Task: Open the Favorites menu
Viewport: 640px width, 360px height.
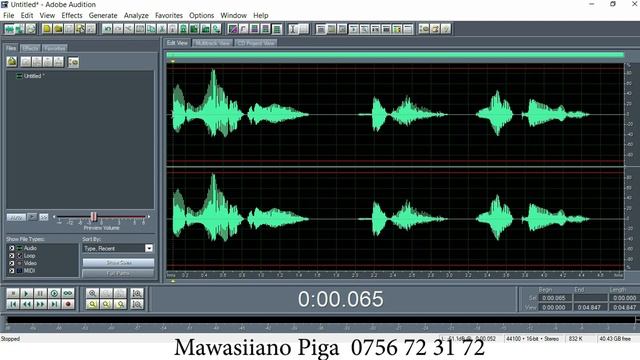Action: [x=169, y=16]
